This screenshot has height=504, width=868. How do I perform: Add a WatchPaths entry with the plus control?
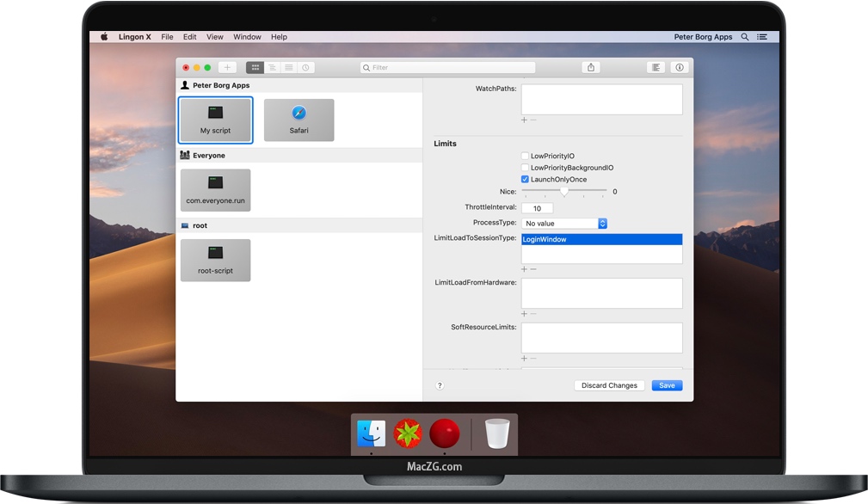[x=524, y=120]
